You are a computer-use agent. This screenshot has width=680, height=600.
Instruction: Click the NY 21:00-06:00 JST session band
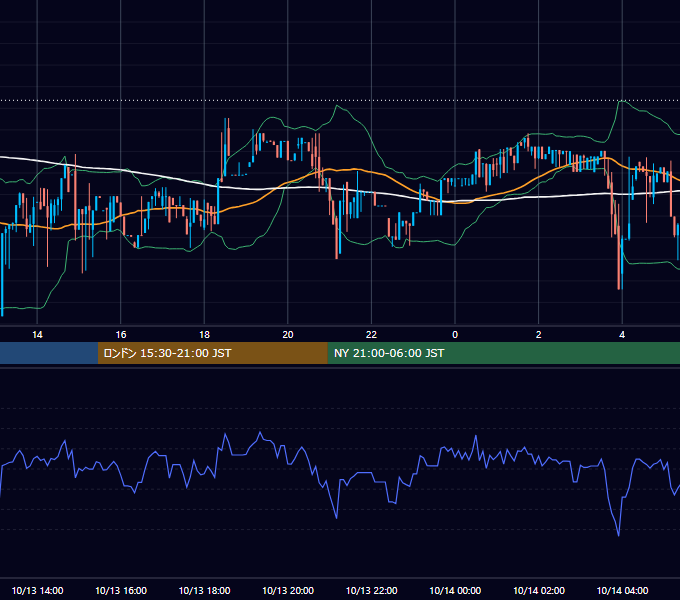point(503,353)
